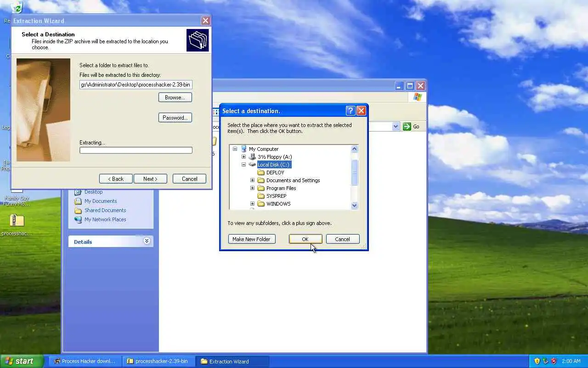The height and width of the screenshot is (368, 588).
Task: Open the address bar dropdown in Explorer
Action: tap(396, 126)
